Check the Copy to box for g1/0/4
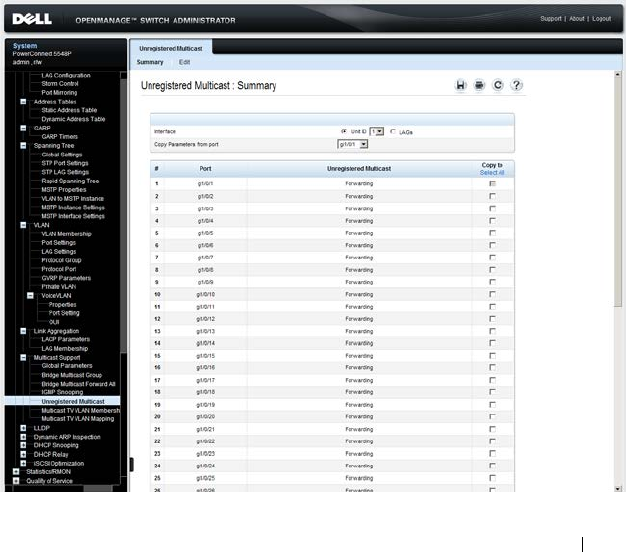The image size is (641, 552). pos(493,221)
